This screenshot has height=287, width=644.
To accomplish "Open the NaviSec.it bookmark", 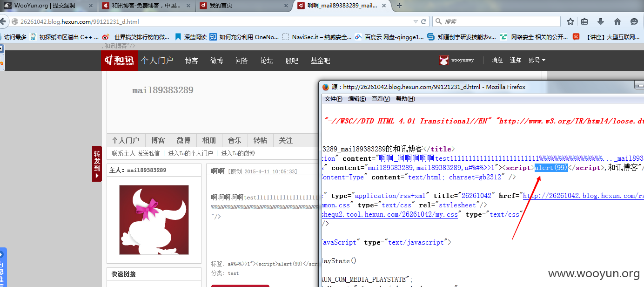I will pyautogui.click(x=317, y=37).
